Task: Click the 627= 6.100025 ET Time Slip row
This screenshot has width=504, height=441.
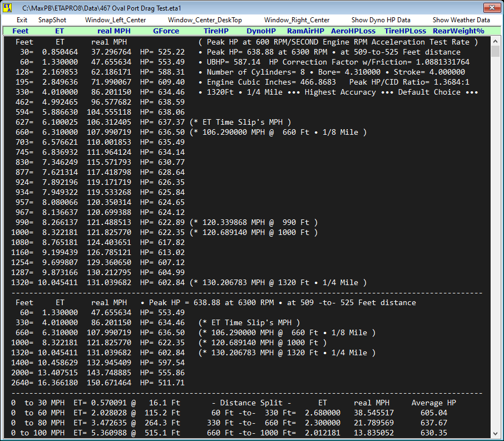Action: (x=153, y=122)
